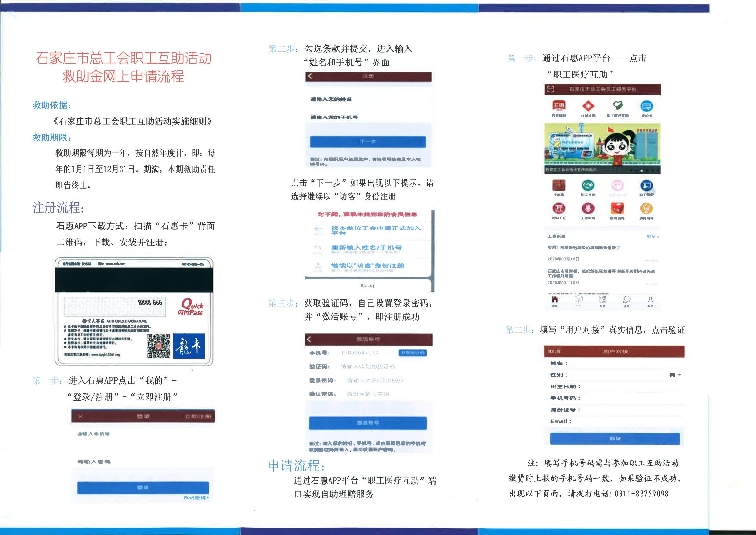Tap the 我的 person icon in bottom bar

[x=650, y=299]
